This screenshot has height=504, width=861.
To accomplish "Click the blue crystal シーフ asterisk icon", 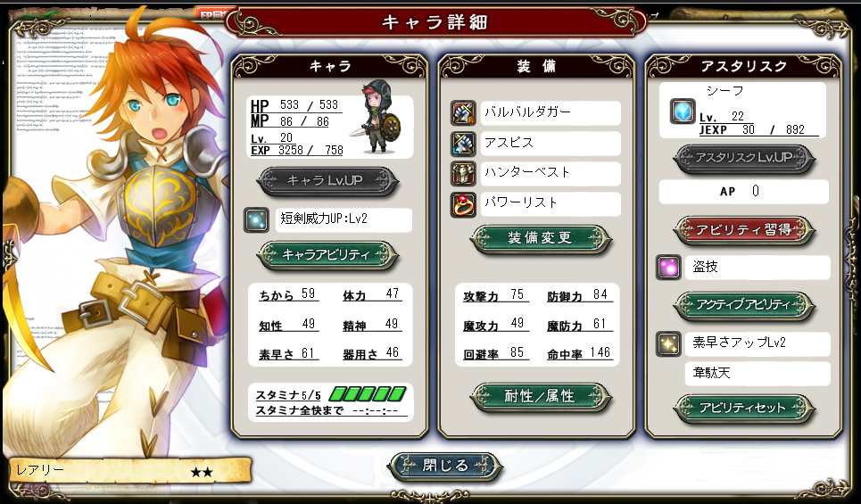I will point(683,112).
